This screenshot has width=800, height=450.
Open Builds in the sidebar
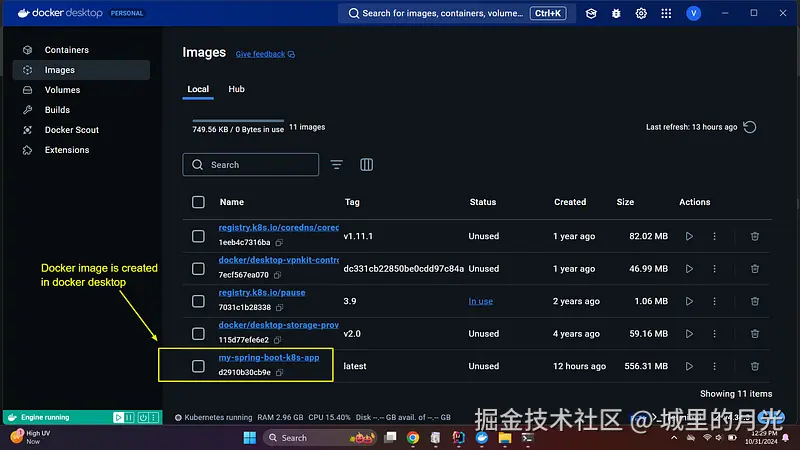[57, 110]
